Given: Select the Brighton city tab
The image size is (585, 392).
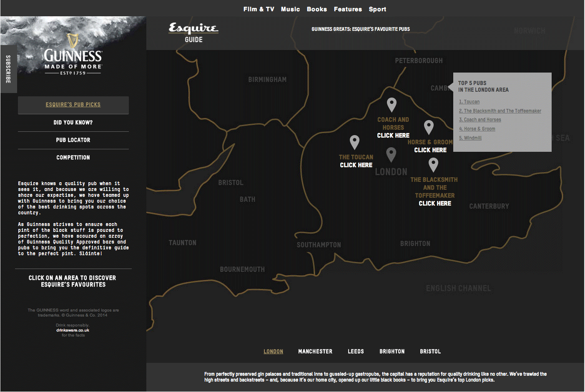Looking at the screenshot, I should point(392,352).
